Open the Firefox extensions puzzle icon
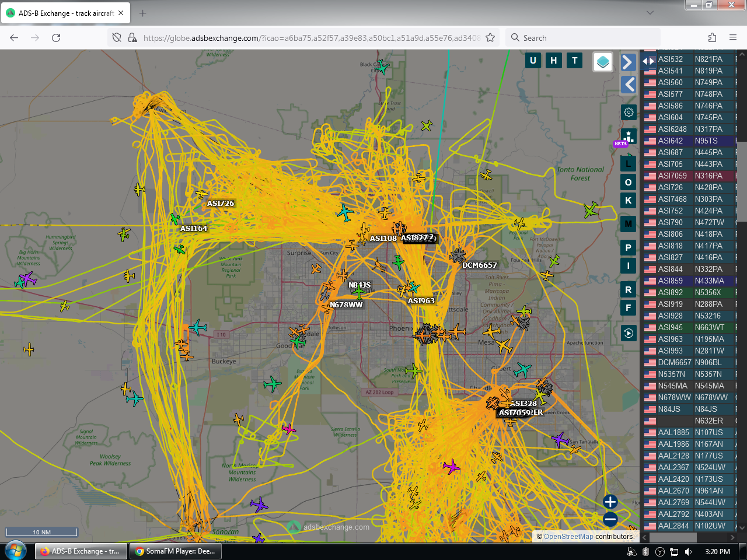This screenshot has width=747, height=560. coord(712,37)
